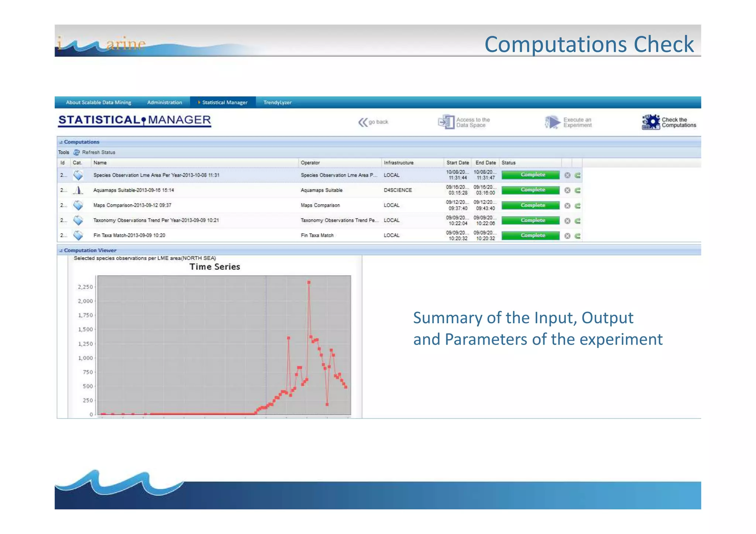Click the Computation Viewer panel header
756x534 pixels.
tap(379, 251)
